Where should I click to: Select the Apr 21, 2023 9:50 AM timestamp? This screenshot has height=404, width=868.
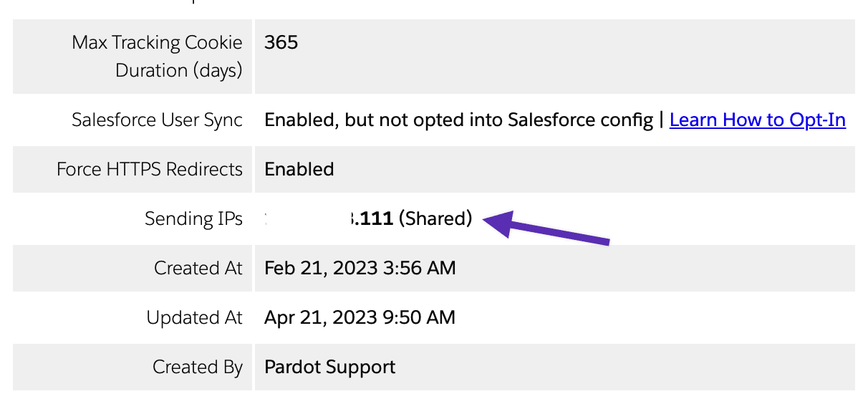coord(360,317)
